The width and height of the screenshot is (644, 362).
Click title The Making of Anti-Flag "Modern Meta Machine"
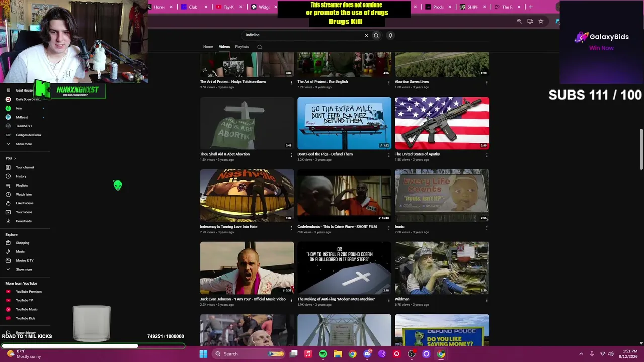coord(336,299)
